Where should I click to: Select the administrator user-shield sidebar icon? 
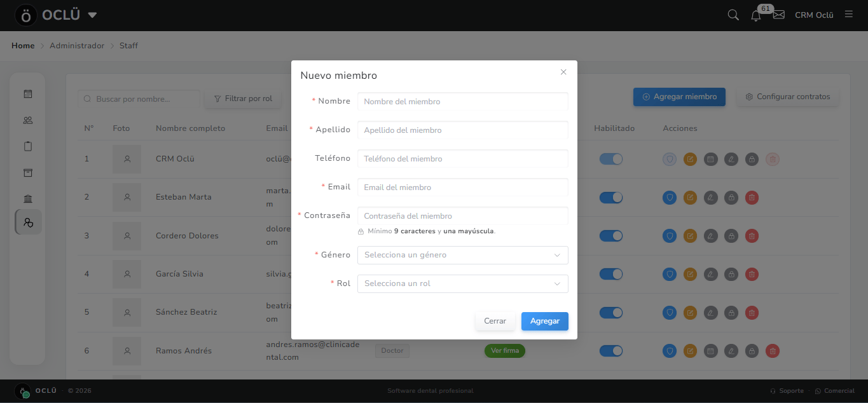[28, 222]
